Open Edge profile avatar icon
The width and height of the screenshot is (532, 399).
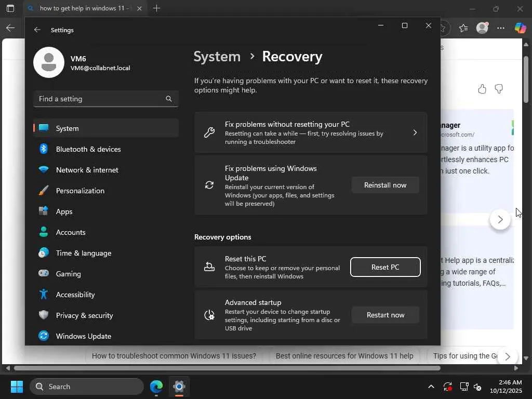coord(482,28)
